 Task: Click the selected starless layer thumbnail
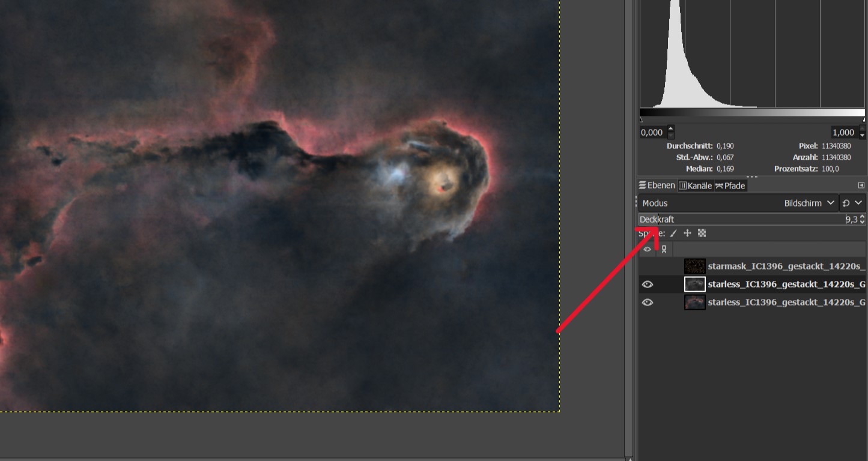click(x=695, y=284)
